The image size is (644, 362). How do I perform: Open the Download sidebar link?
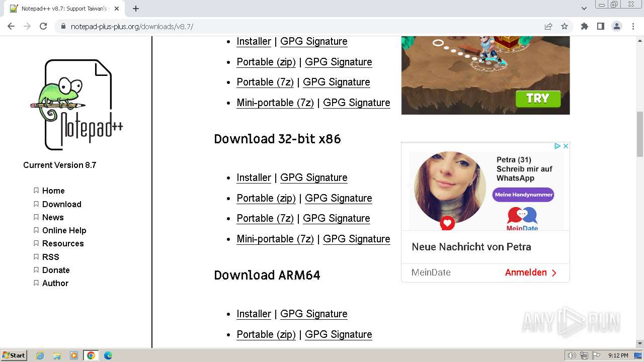click(x=61, y=204)
